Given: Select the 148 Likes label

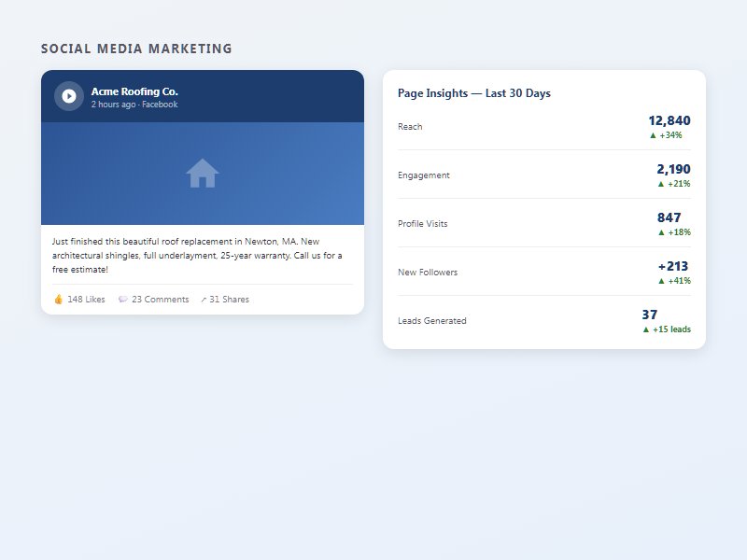Looking at the screenshot, I should 85,299.
